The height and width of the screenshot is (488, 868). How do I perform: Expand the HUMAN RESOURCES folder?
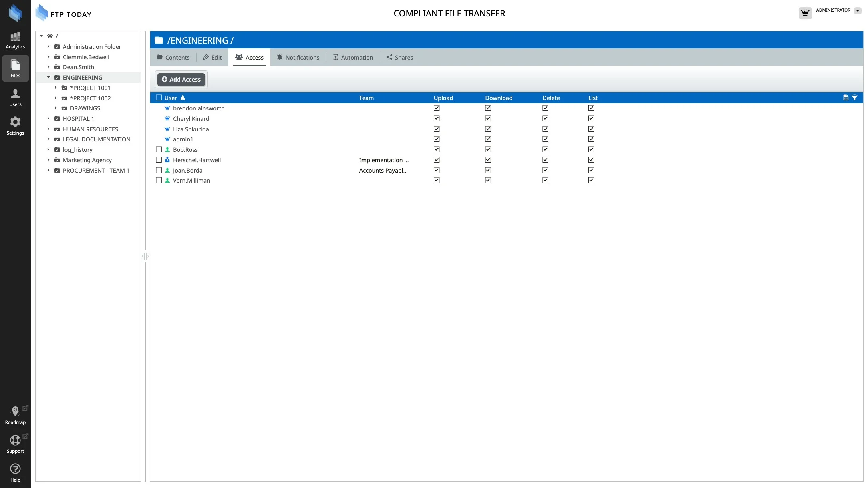tap(48, 129)
